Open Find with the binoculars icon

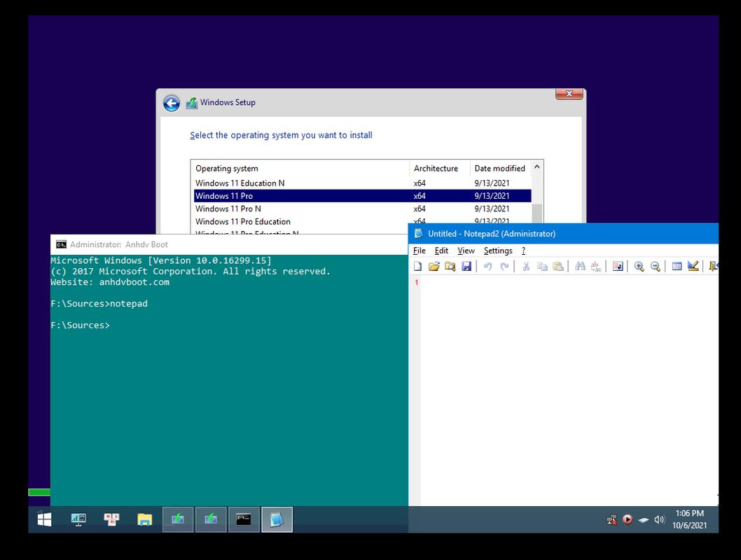coord(580,266)
